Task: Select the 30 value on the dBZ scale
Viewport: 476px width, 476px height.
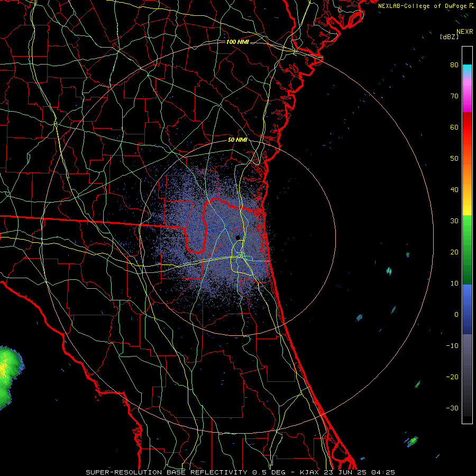Action: [454, 221]
